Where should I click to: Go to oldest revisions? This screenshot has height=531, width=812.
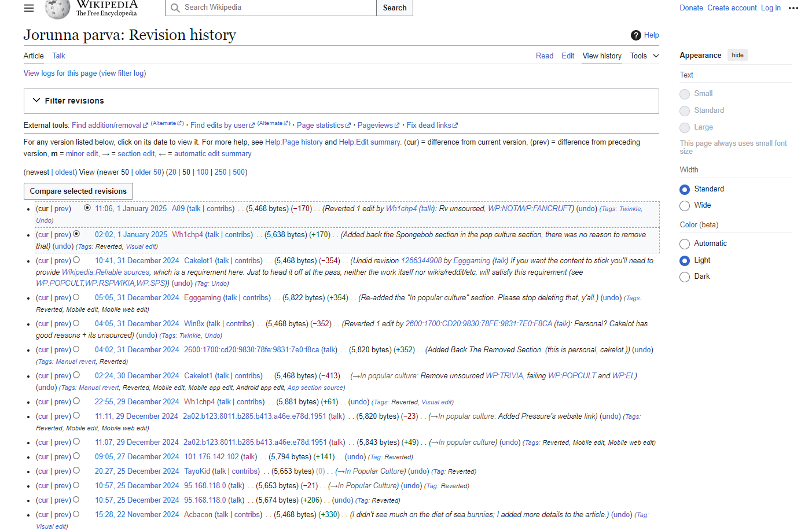65,172
